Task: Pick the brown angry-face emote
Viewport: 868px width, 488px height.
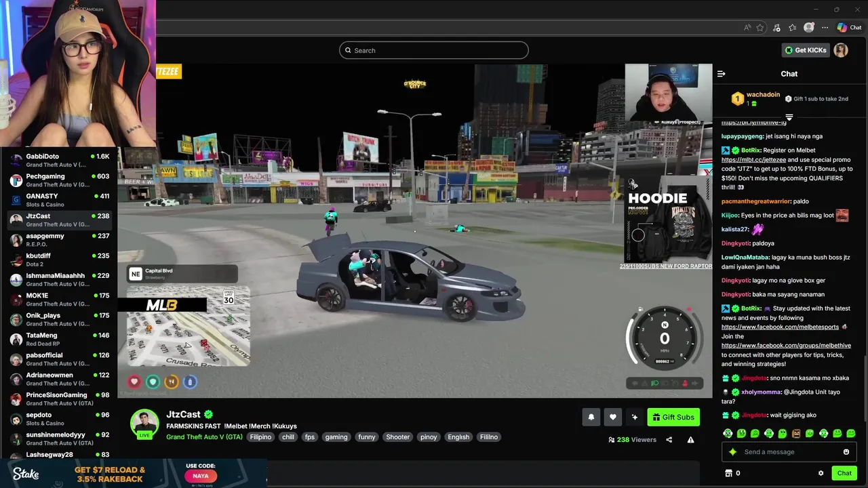Action: point(796,433)
